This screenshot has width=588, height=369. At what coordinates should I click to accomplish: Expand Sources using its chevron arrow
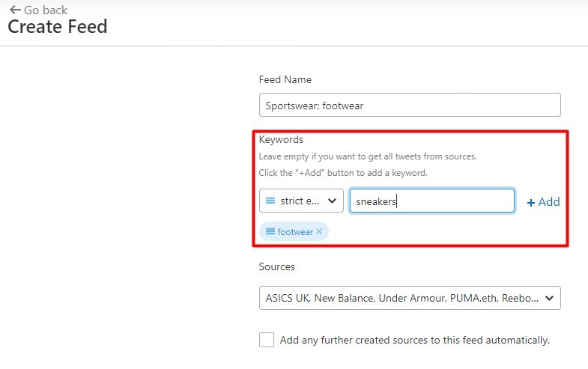549,298
